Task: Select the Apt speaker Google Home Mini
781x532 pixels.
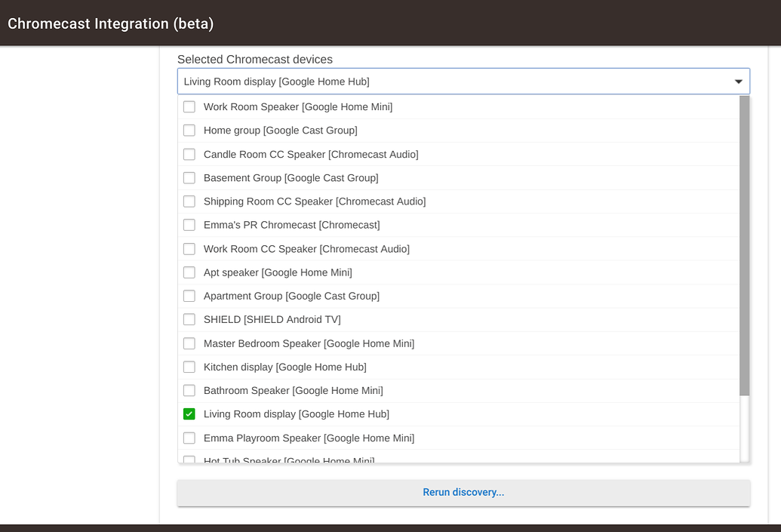Action: tap(189, 272)
